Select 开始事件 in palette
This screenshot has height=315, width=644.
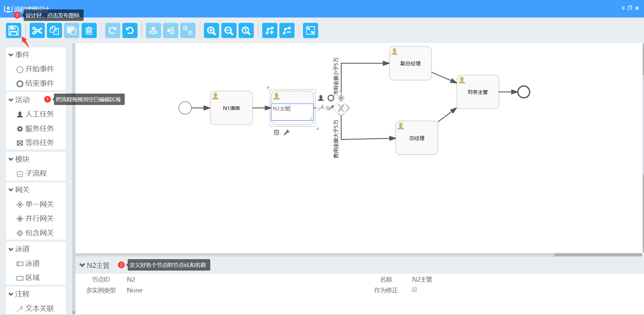point(35,69)
